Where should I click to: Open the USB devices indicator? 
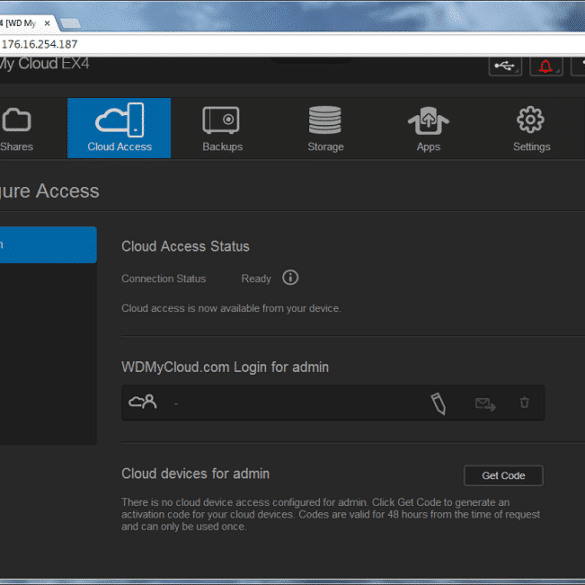[505, 66]
